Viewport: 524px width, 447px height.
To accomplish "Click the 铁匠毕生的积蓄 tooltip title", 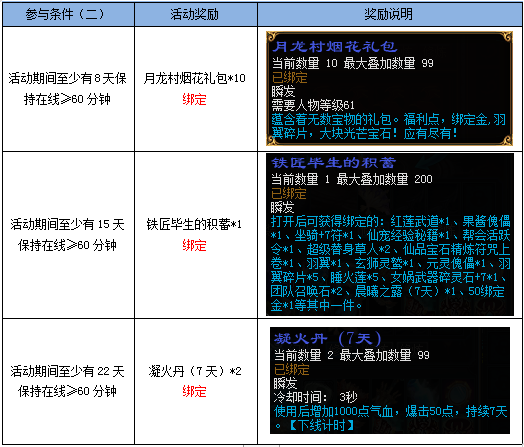I will click(333, 163).
